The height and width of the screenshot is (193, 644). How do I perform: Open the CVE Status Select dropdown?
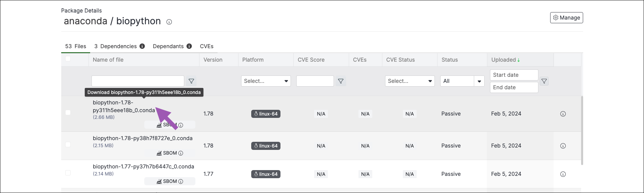pos(410,81)
